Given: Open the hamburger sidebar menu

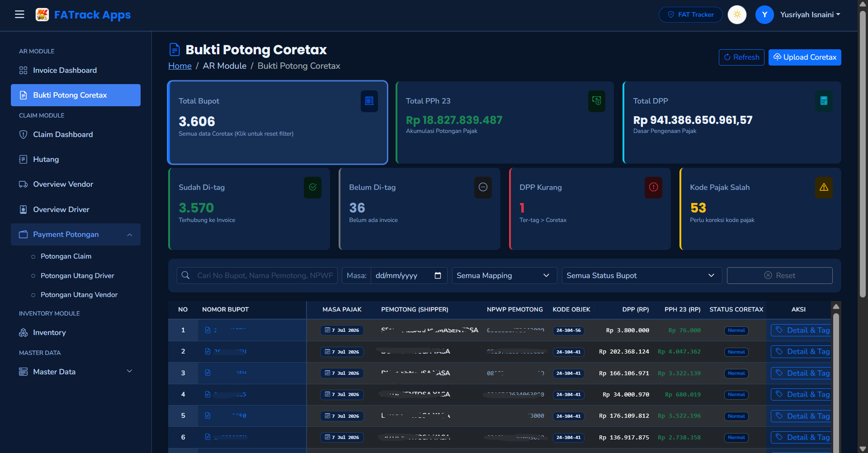Looking at the screenshot, I should click(x=19, y=14).
